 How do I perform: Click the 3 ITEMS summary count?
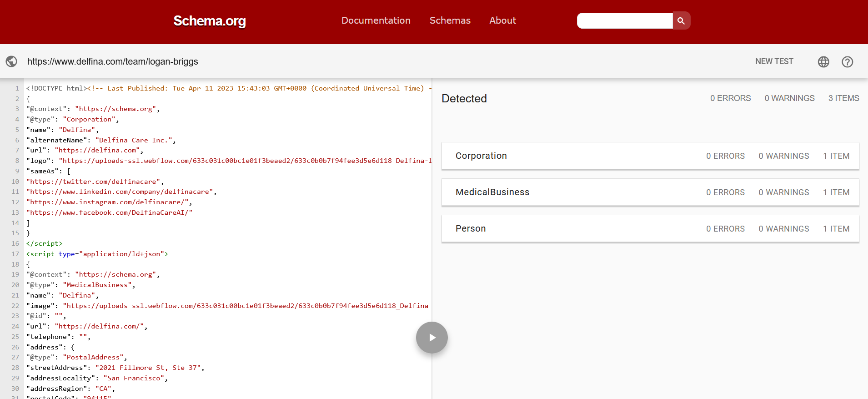[844, 98]
